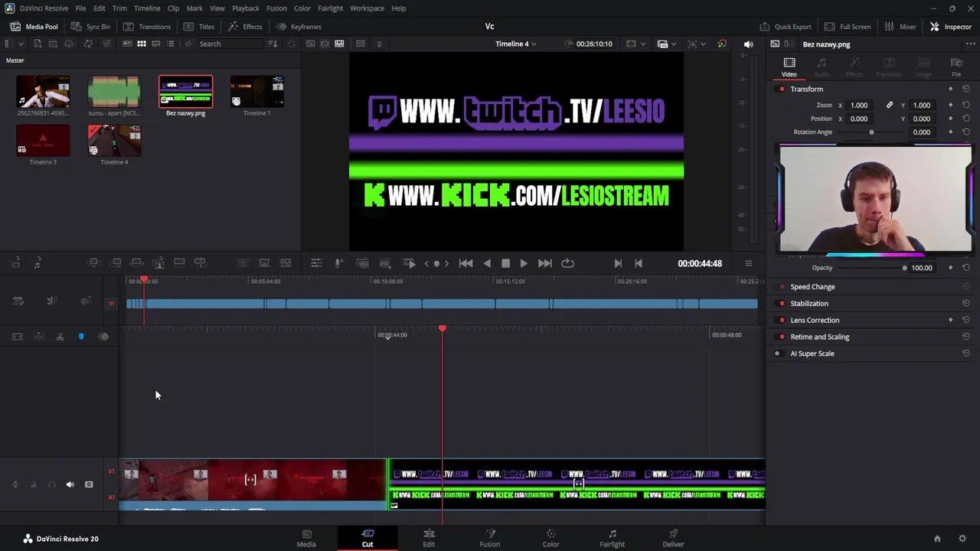Click the Quick Export button
980x551 pixels.
pyautogui.click(x=786, y=27)
